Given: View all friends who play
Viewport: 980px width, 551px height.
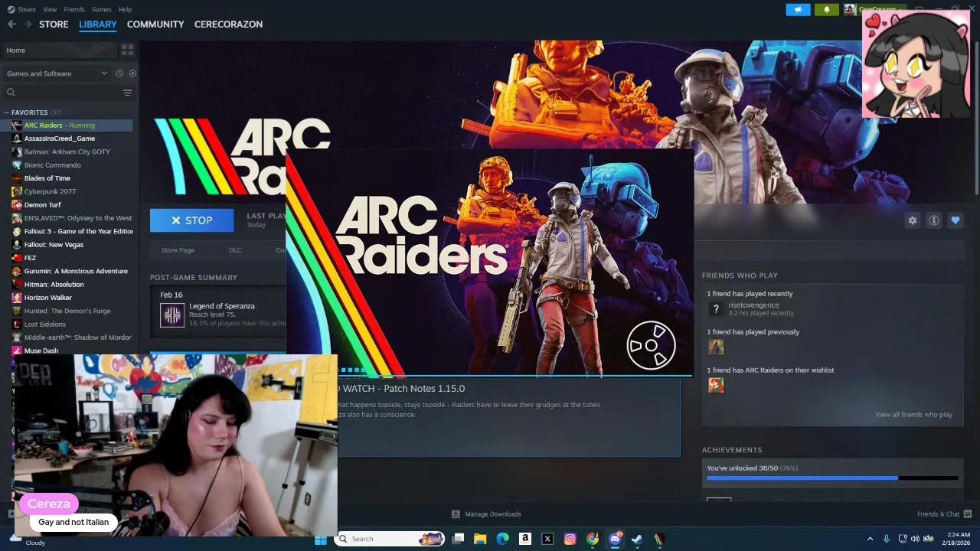Looking at the screenshot, I should (913, 415).
